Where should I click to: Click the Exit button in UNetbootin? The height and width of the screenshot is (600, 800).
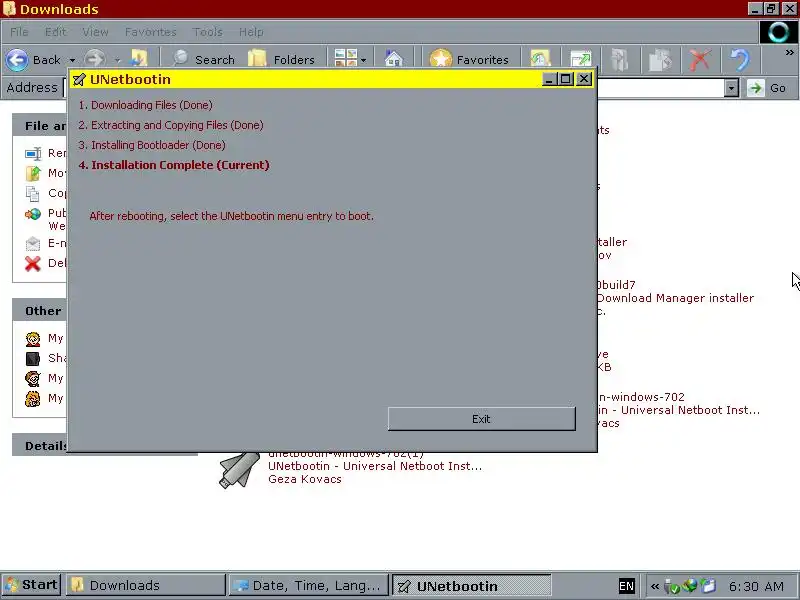pos(481,419)
